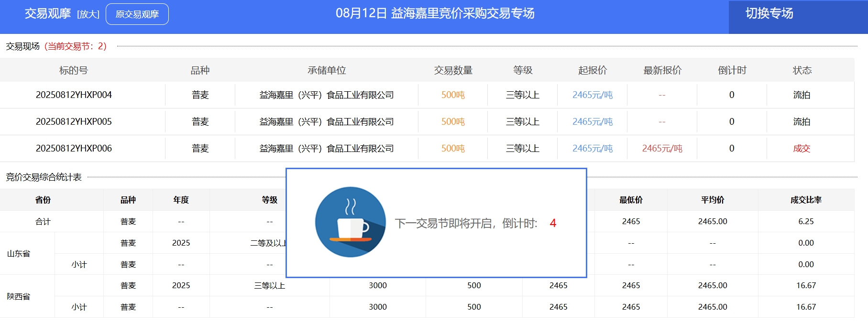This screenshot has width=868, height=324.
Task: Click the storage company in the 20250812YHXP006 row
Action: click(327, 149)
